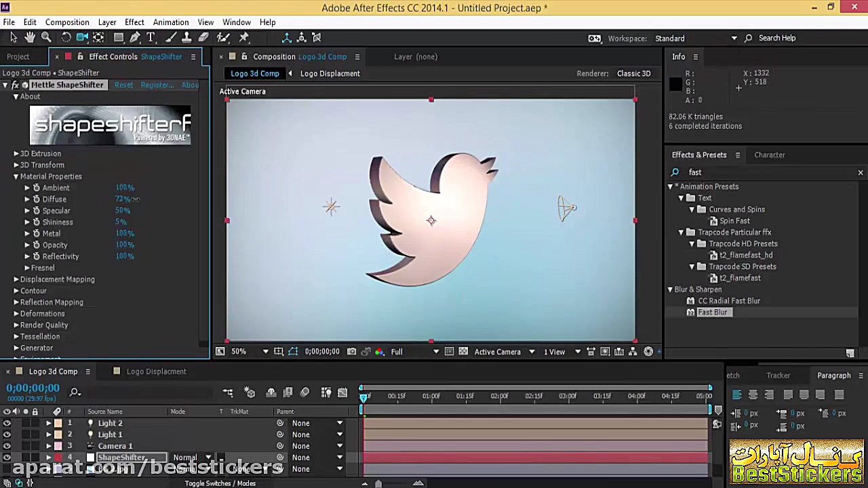The width and height of the screenshot is (868, 488).
Task: Expand the 3D Extrusion group
Action: [16, 154]
